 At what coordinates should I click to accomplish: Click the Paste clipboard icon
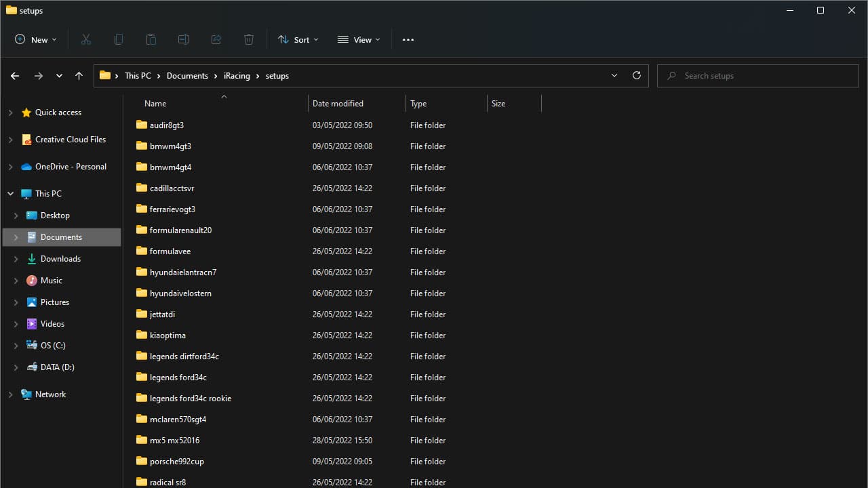pyautogui.click(x=151, y=39)
